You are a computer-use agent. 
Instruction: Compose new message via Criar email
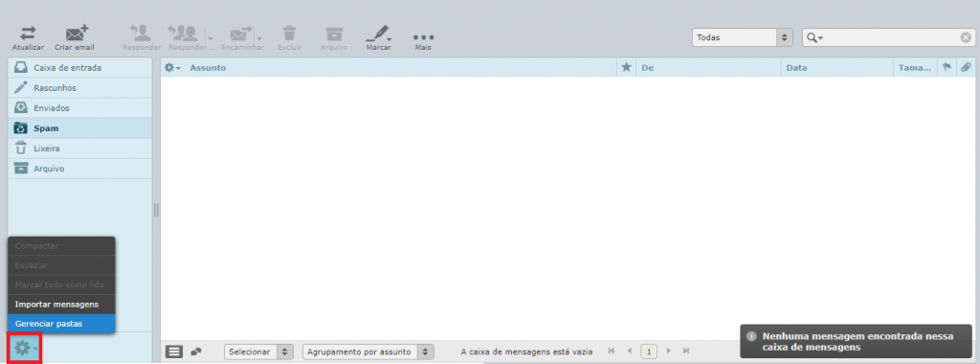(75, 38)
